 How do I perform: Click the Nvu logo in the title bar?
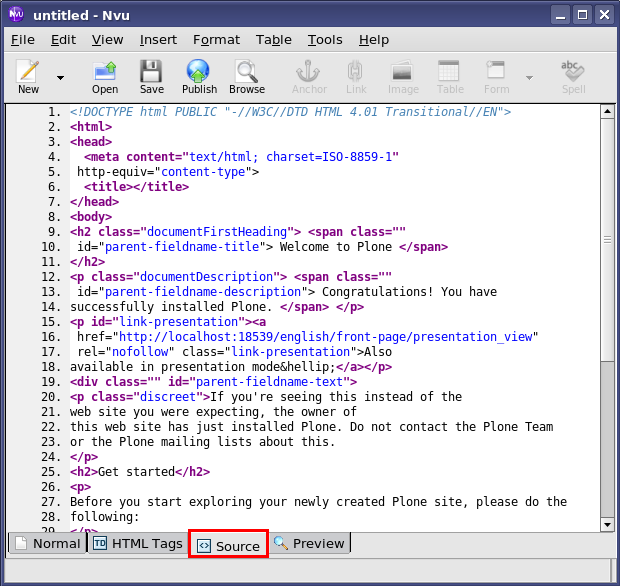point(16,15)
